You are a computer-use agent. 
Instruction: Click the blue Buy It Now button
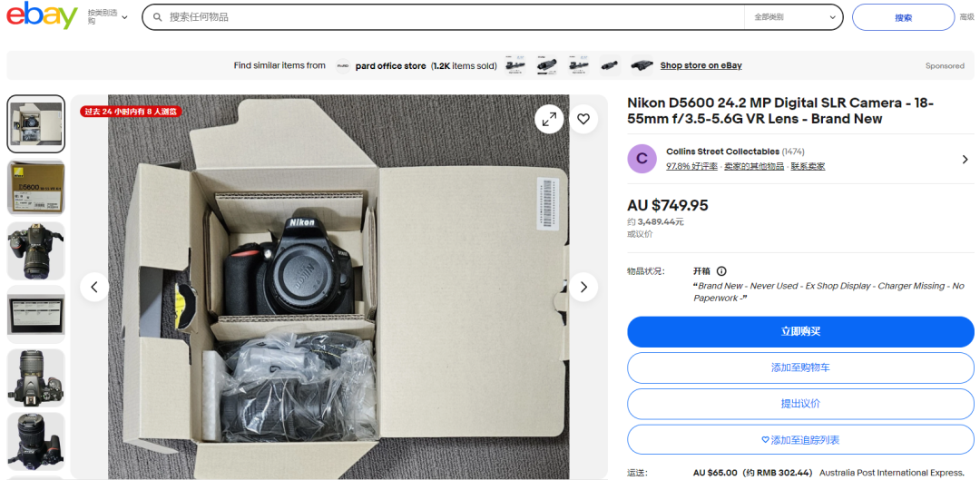(x=800, y=332)
